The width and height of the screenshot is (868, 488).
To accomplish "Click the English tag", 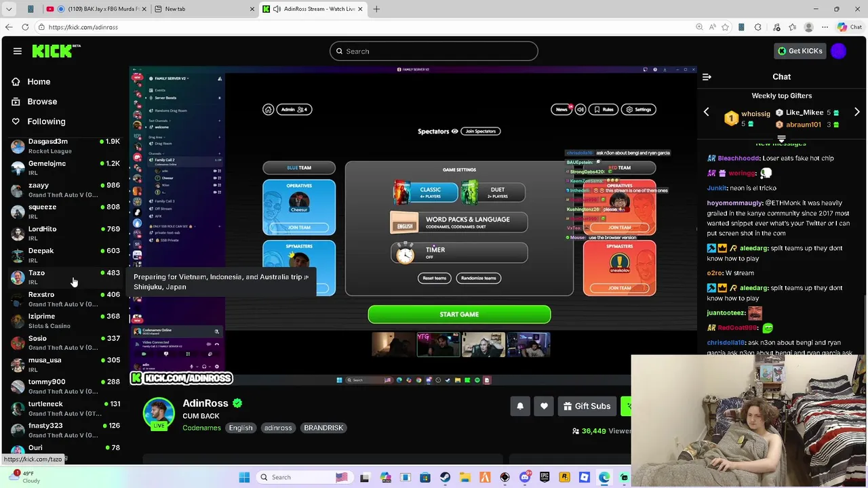I will [x=240, y=428].
